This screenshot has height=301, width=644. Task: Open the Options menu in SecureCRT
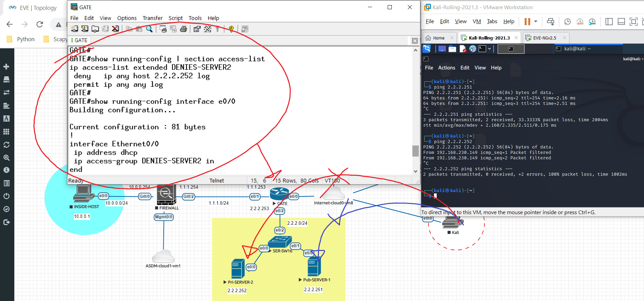(127, 18)
